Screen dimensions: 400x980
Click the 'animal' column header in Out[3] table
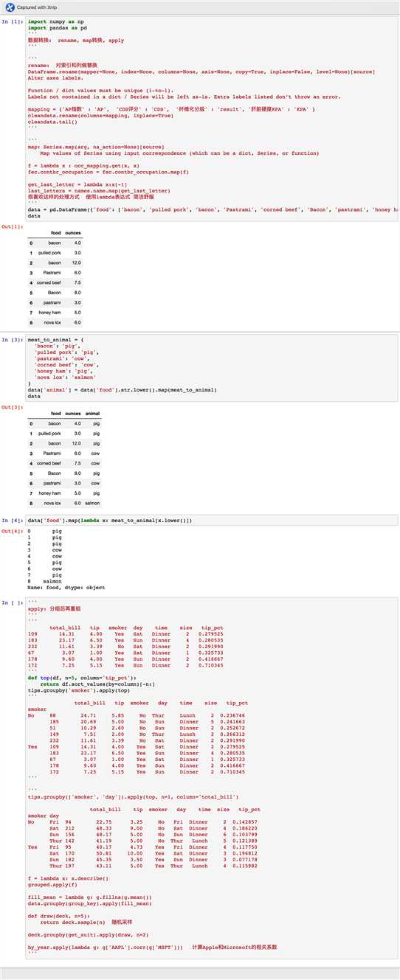point(93,413)
